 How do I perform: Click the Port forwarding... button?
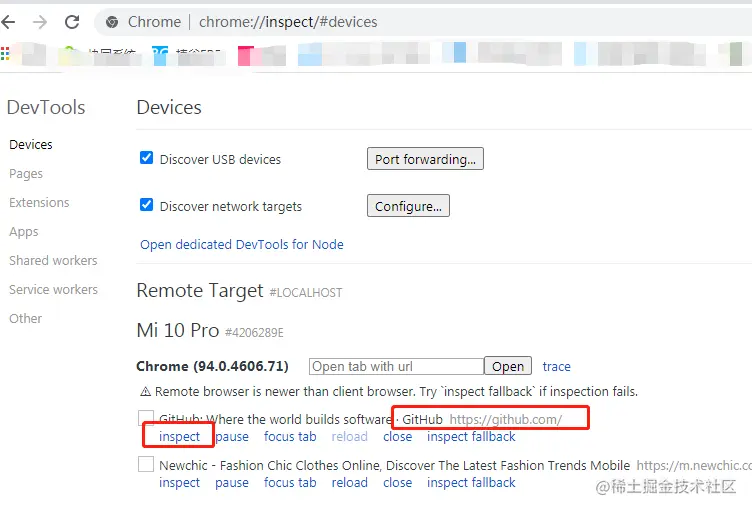(425, 159)
